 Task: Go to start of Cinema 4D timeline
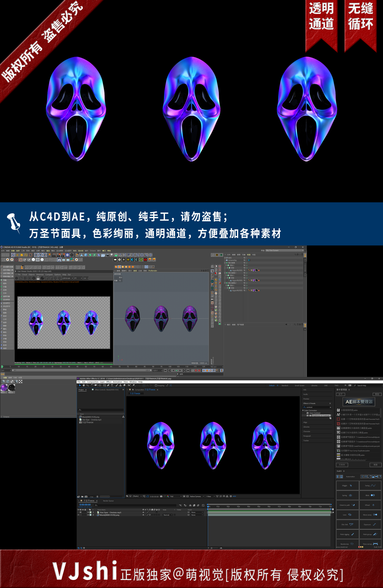pos(165,370)
